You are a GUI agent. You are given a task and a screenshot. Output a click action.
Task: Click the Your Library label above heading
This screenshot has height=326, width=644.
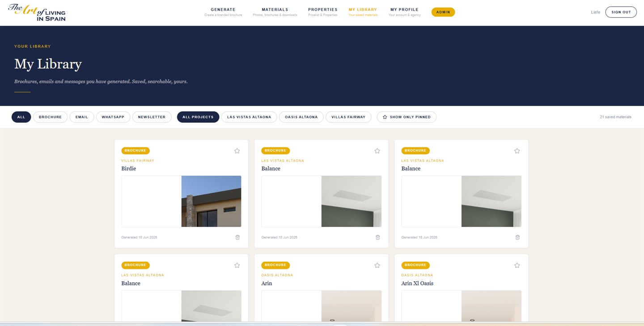click(33, 46)
